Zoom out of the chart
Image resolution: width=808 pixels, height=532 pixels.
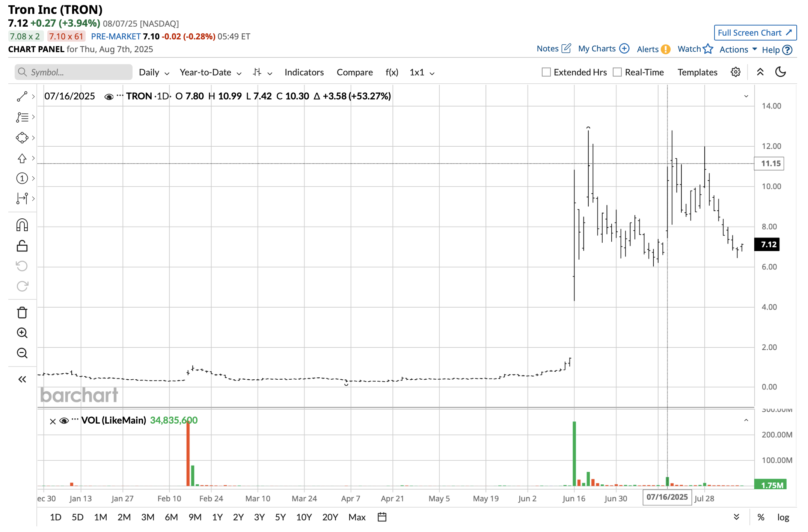[x=22, y=353]
